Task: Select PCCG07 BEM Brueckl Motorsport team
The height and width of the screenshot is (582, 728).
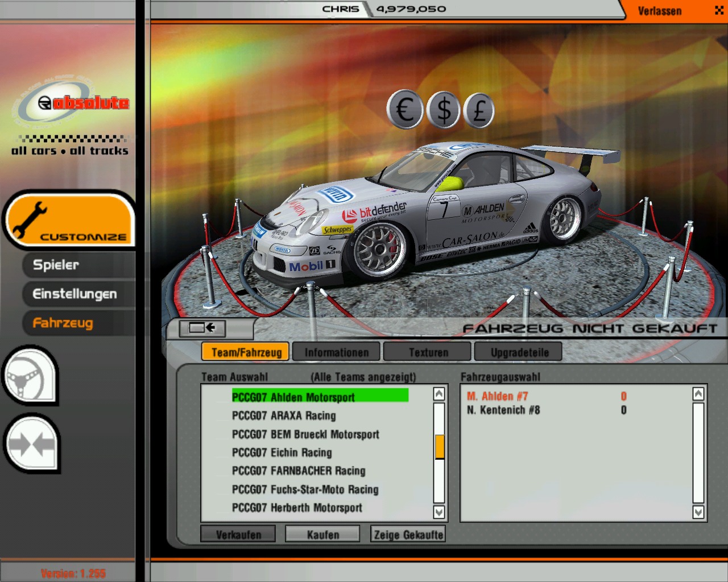Action: click(305, 434)
